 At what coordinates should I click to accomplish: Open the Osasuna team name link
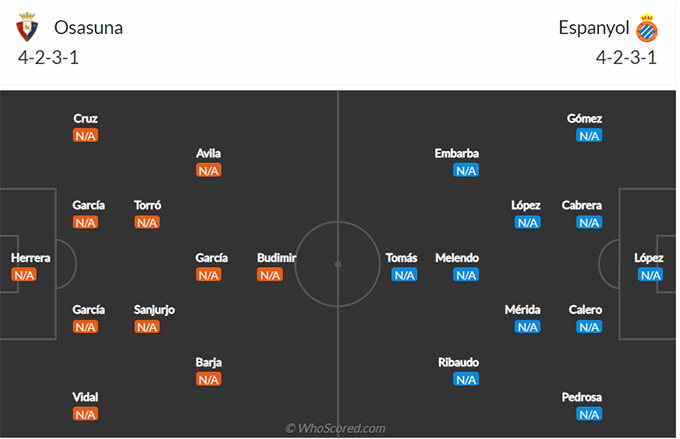pyautogui.click(x=88, y=28)
